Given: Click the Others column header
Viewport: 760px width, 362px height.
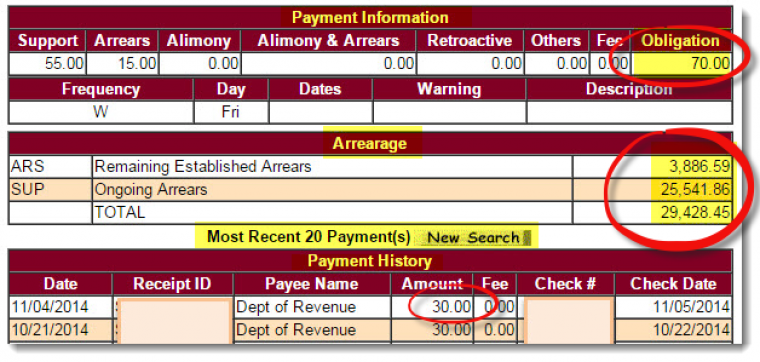Looking at the screenshot, I should pyautogui.click(x=555, y=41).
